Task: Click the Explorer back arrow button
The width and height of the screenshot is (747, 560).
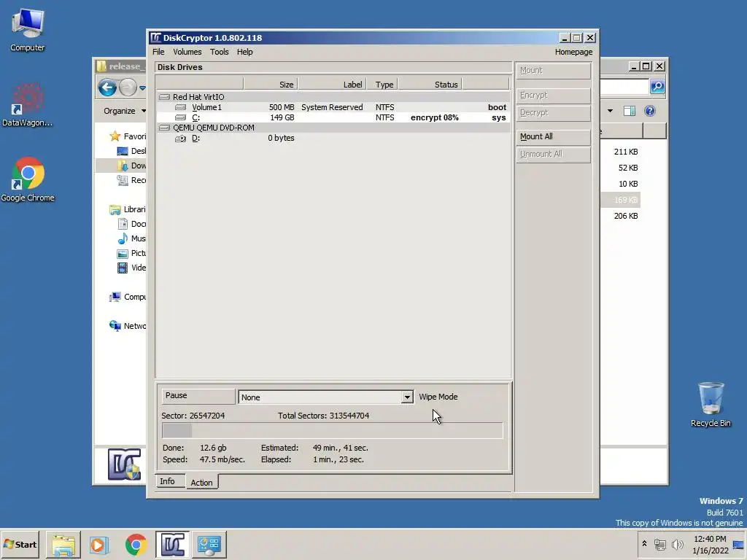Action: point(108,87)
